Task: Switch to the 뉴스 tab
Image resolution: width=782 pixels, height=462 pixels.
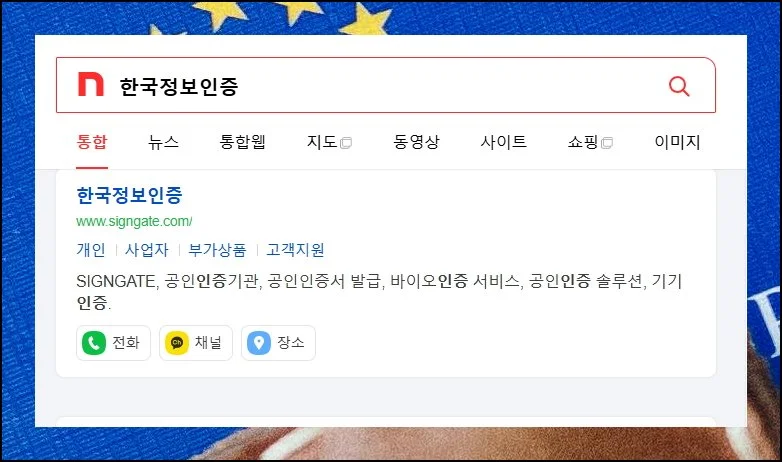Action: click(x=163, y=142)
